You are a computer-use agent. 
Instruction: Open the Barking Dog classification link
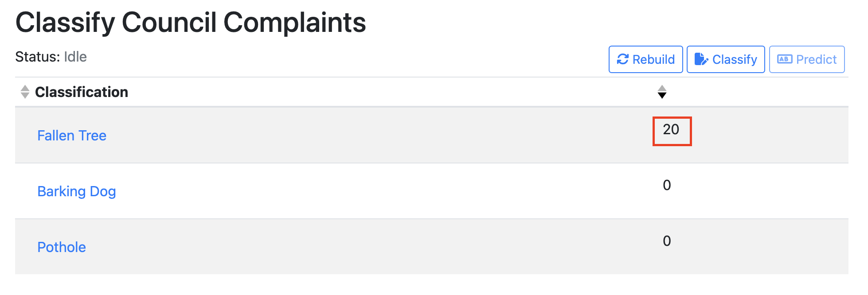[x=77, y=191]
